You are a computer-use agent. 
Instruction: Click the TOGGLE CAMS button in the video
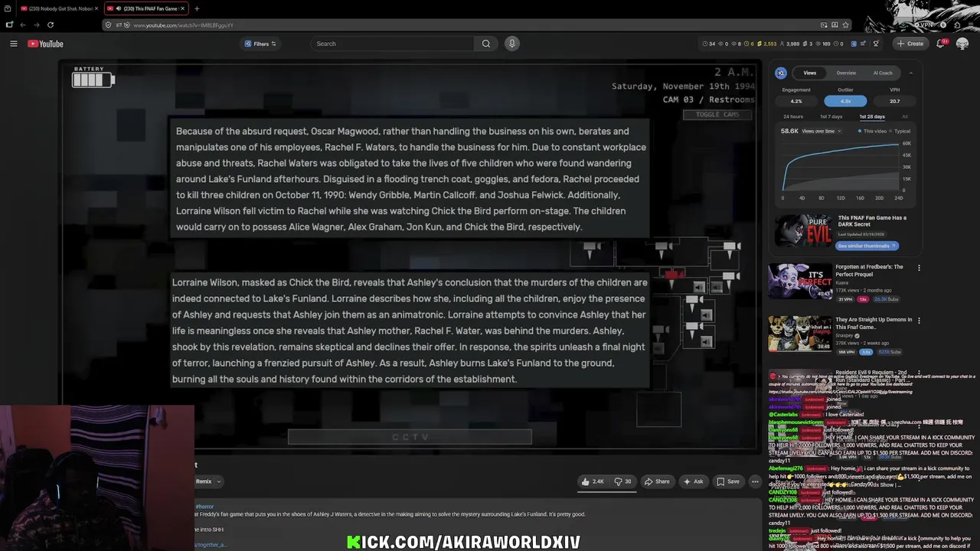[717, 115]
